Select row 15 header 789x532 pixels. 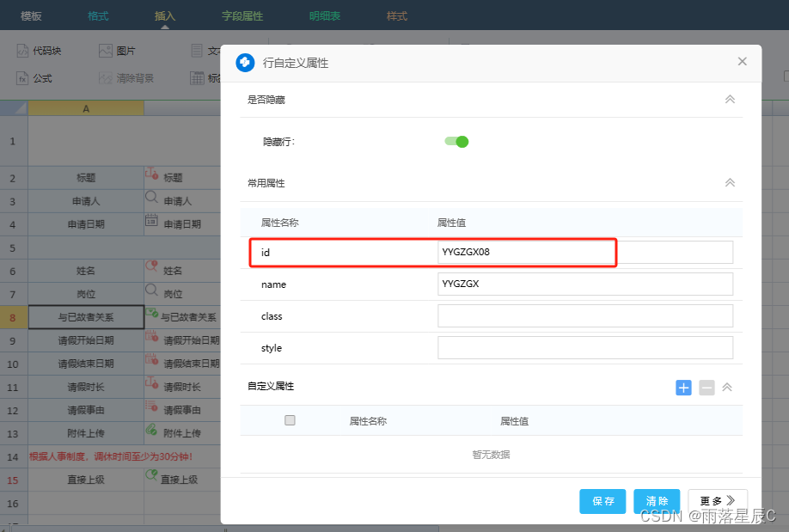point(13,480)
